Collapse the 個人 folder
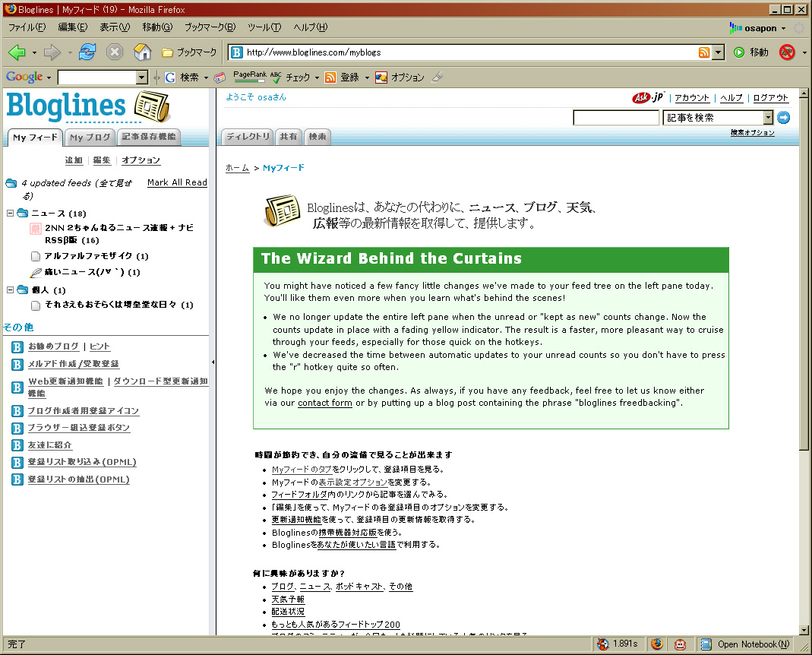 click(10, 290)
